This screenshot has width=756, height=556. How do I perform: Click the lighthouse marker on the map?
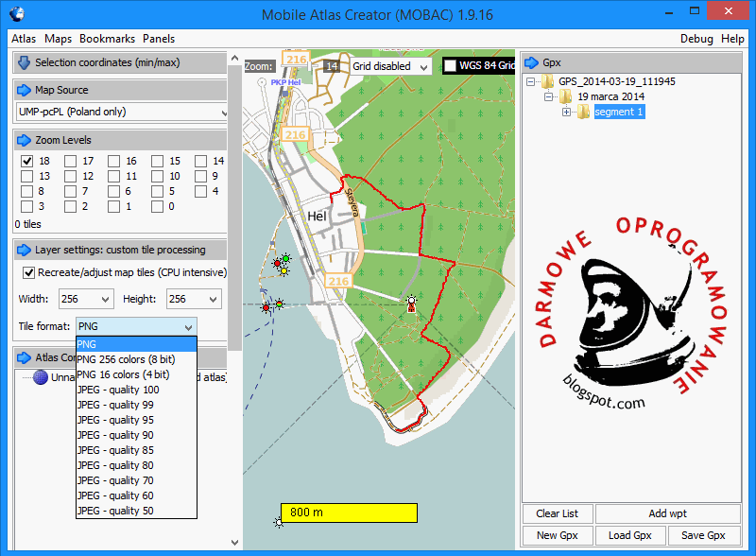click(x=411, y=304)
